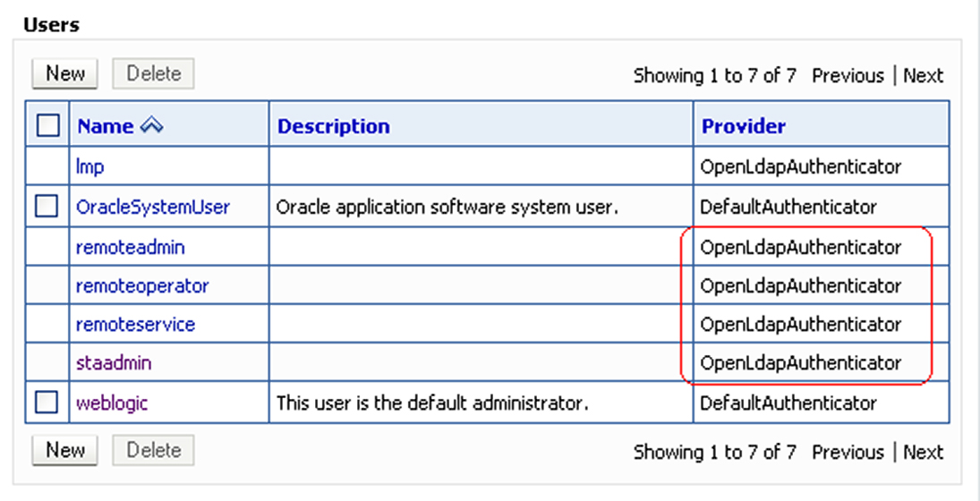The height and width of the screenshot is (501, 980).
Task: Open the lmp user
Action: [90, 166]
